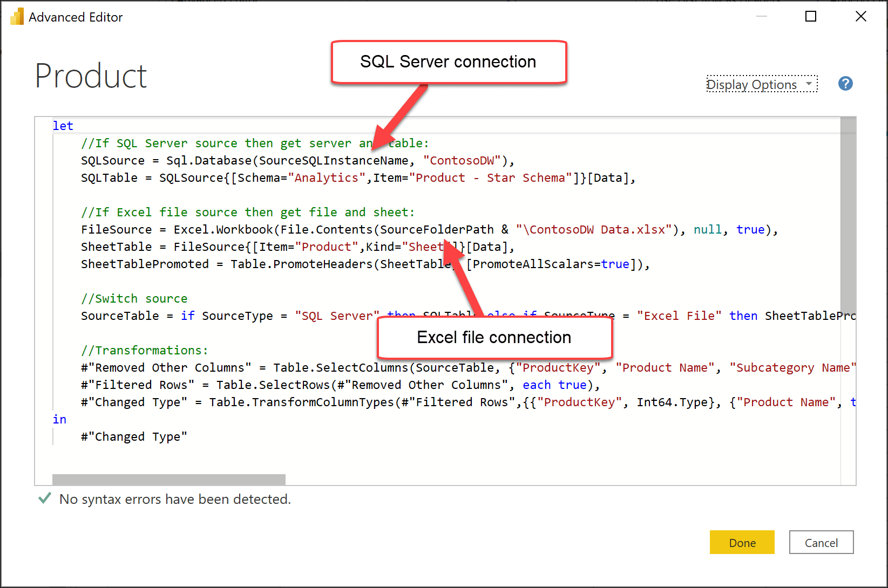
Task: Click the SQLTable variable name
Action: (109, 177)
